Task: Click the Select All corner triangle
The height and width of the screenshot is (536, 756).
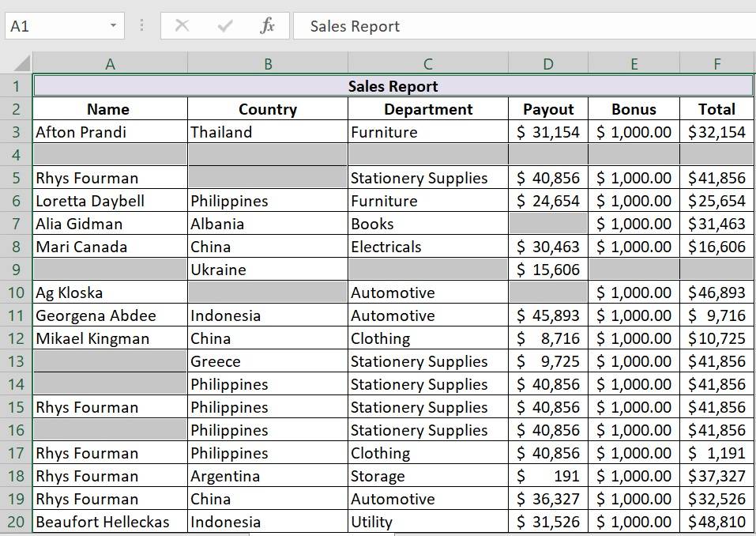Action: [21, 63]
